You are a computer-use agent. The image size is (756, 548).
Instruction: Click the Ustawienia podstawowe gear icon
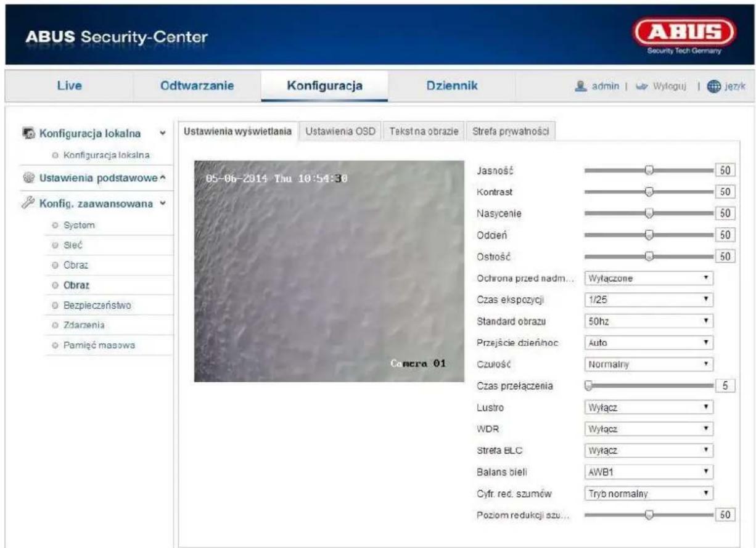[x=30, y=179]
